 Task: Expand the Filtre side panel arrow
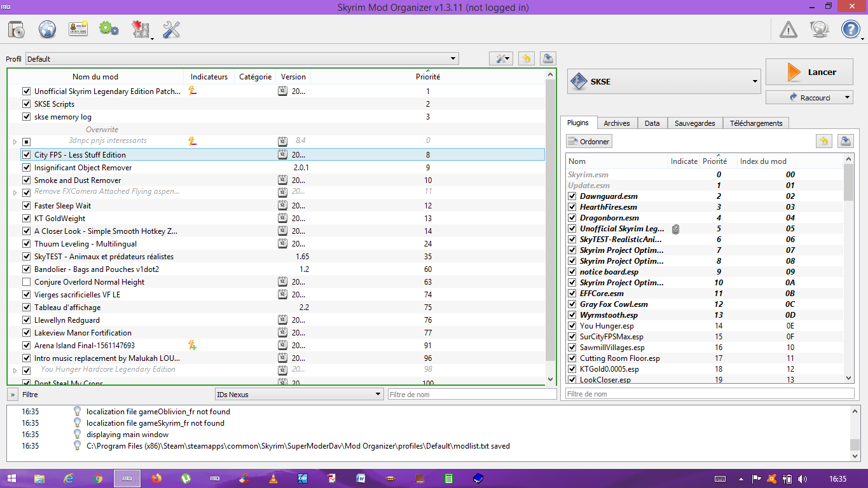(13, 395)
